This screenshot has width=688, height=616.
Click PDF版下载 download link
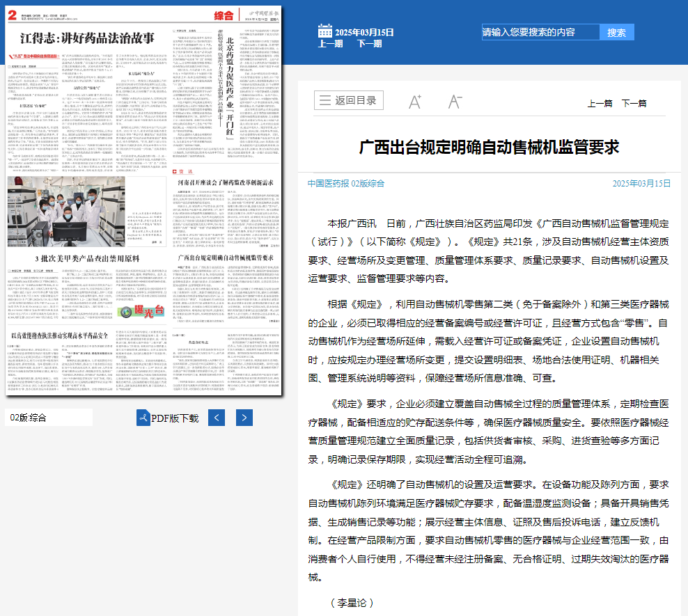coord(175,418)
